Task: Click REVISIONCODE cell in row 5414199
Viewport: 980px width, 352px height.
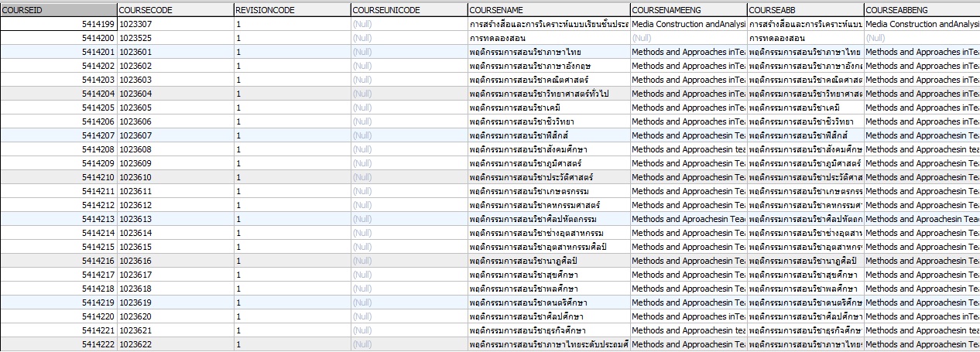Action: [x=292, y=24]
